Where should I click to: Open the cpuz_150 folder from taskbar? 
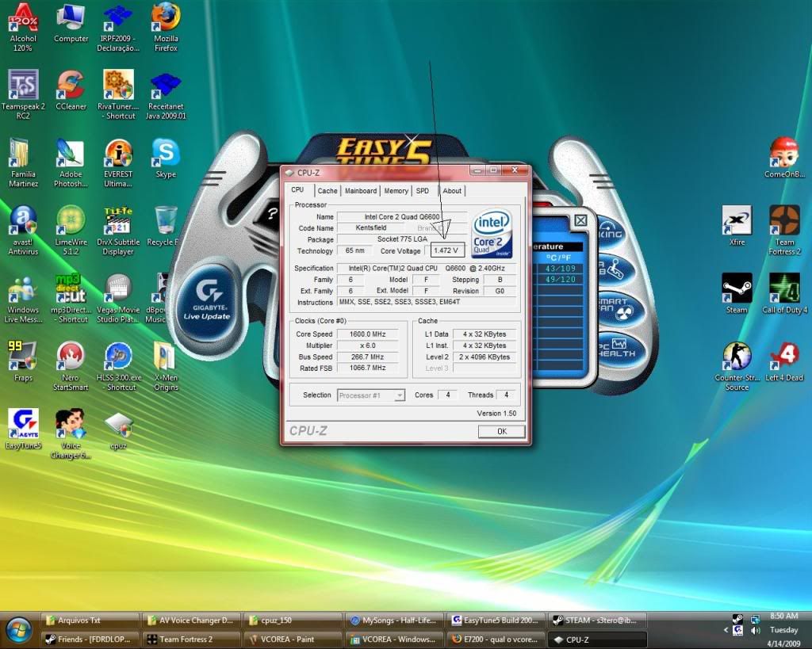[x=293, y=620]
